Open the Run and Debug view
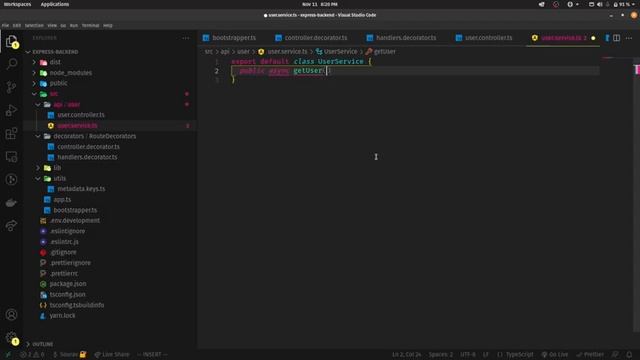 [11, 110]
